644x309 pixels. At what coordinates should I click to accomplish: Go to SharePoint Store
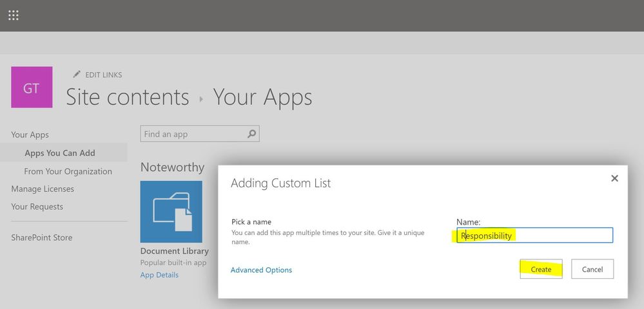[41, 237]
